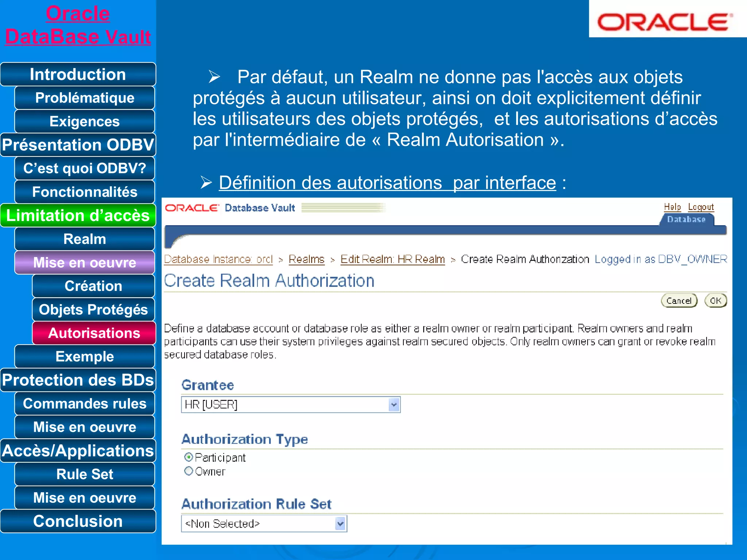This screenshot has height=560, width=747.
Task: Open the C'est quoi ODBV? slide
Action: (x=85, y=168)
